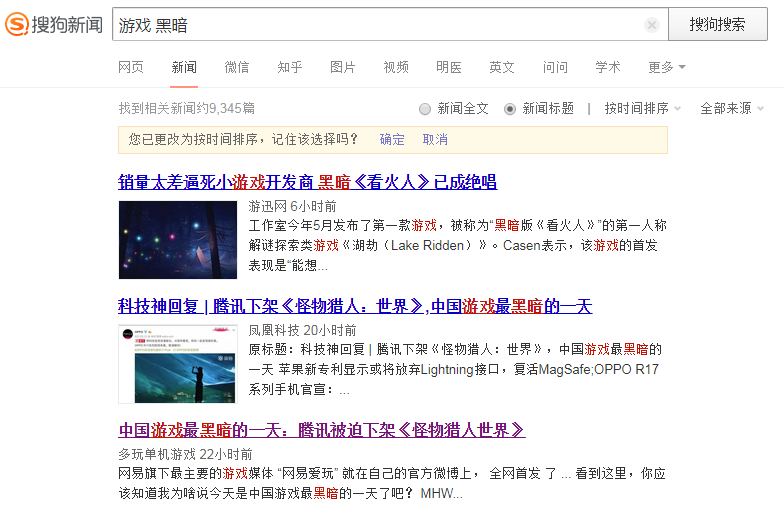The height and width of the screenshot is (514, 784).
Task: Open the 英文 tab
Action: pyautogui.click(x=502, y=67)
